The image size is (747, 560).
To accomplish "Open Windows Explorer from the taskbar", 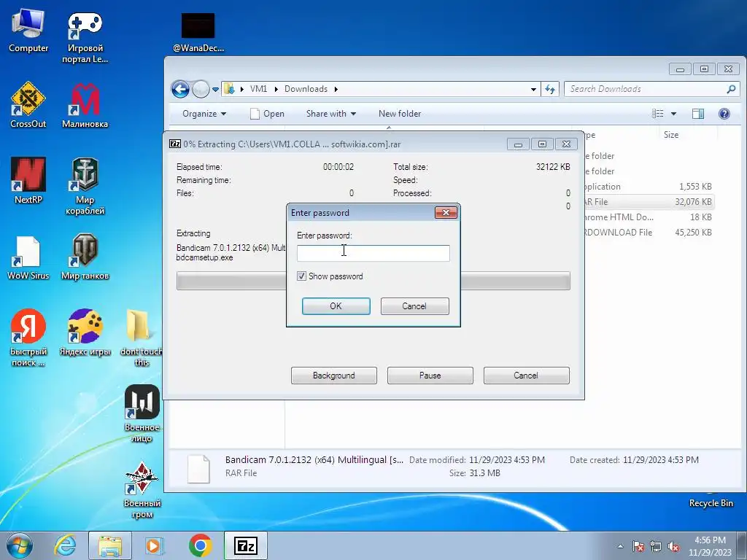I will pyautogui.click(x=110, y=545).
